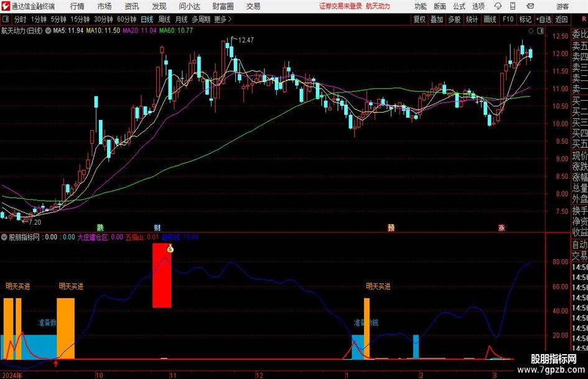The width and height of the screenshot is (588, 379).
Task: Open the 选项 menu
Action: tap(478, 6)
